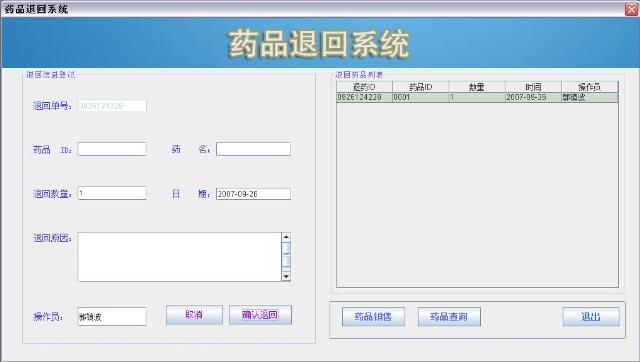This screenshot has width=640, height=362.
Task: Click reason box scrollbar up arrow
Action: tap(286, 237)
